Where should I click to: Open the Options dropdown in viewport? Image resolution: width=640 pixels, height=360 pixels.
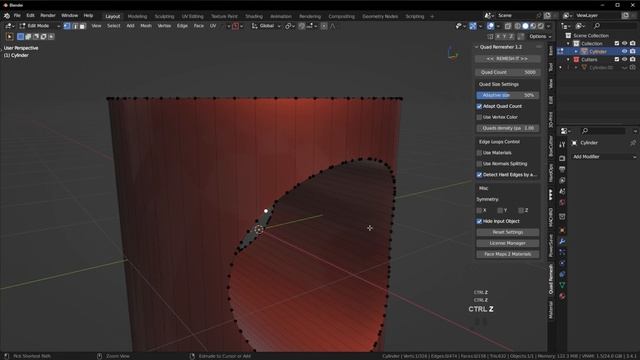[540, 37]
